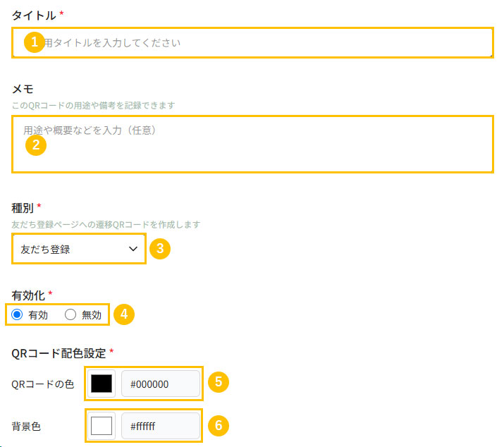Focus the タイトル input field

pyautogui.click(x=252, y=42)
